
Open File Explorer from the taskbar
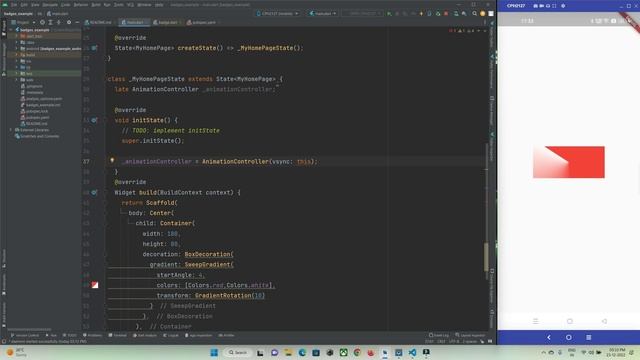[288, 352]
